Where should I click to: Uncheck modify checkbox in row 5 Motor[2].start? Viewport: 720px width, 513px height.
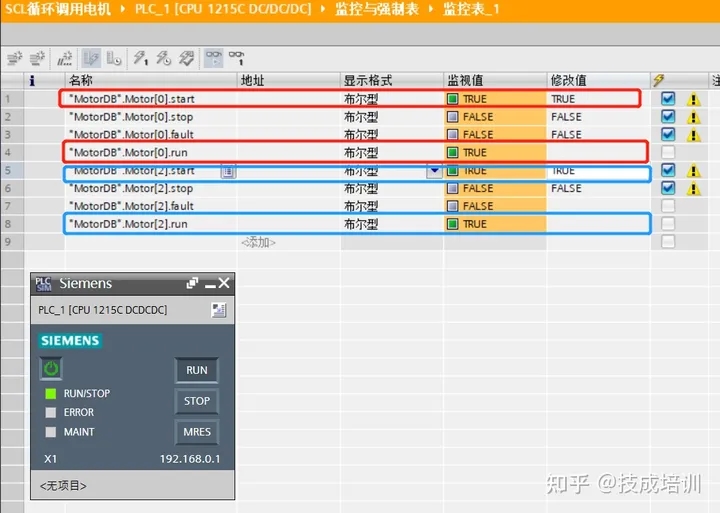coord(668,170)
